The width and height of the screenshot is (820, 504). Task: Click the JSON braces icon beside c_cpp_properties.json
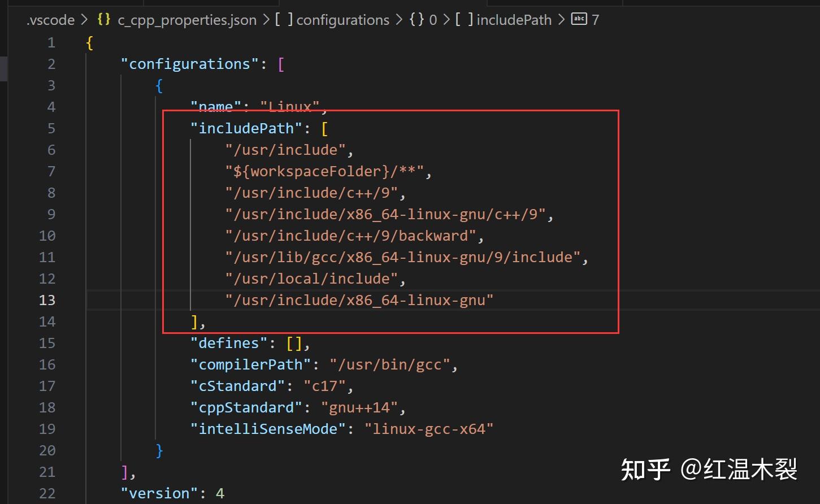pos(104,19)
